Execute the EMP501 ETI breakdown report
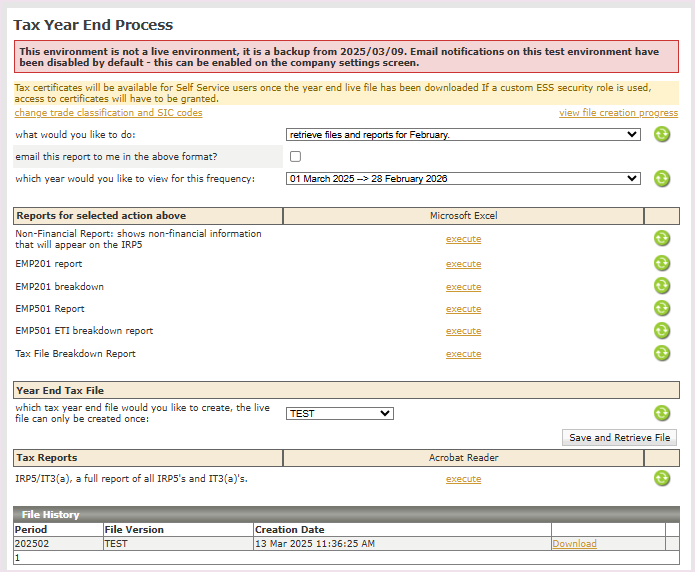The height and width of the screenshot is (572, 695). 463,331
